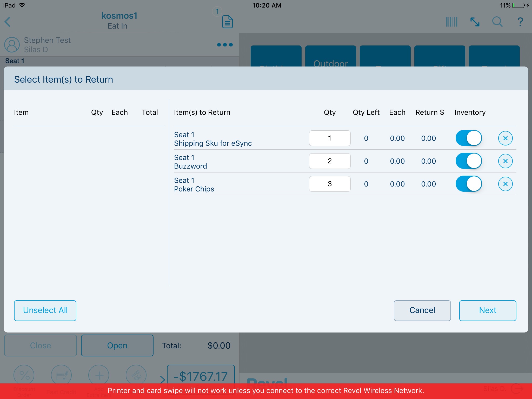The width and height of the screenshot is (532, 399).
Task: Tap the 10:20 AM clock in the status bar
Action: (267, 5)
